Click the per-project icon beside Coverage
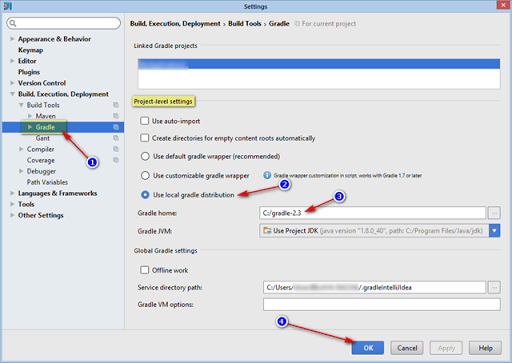Screen dimensions: 512x363 116,160
